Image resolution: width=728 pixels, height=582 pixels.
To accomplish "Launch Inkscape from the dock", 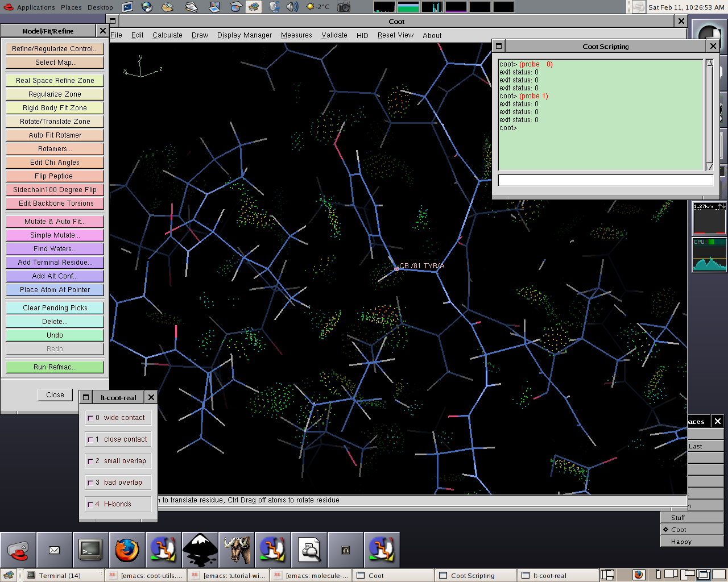I will pyautogui.click(x=200, y=550).
